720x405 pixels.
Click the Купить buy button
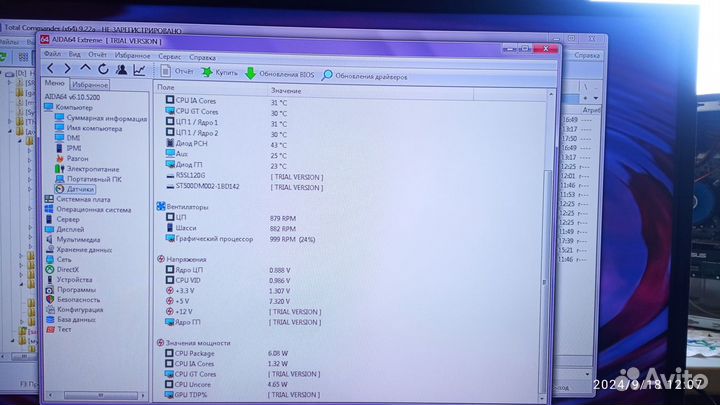point(220,73)
